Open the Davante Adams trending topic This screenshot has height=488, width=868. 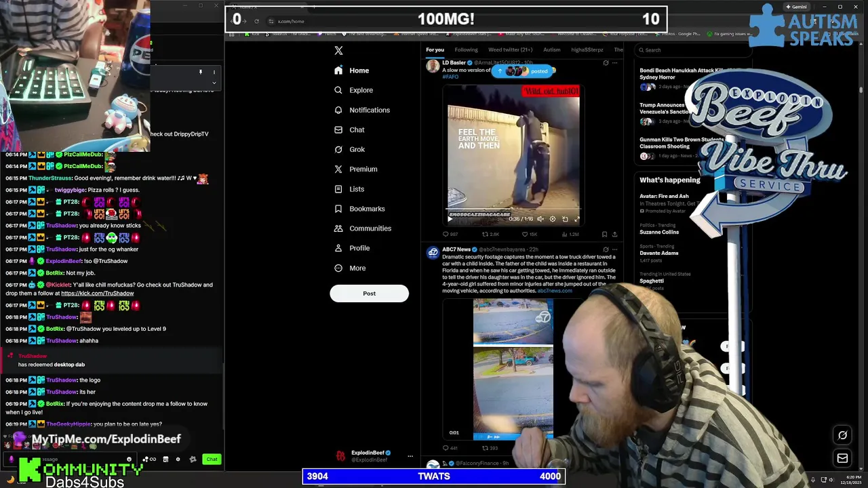click(x=659, y=253)
